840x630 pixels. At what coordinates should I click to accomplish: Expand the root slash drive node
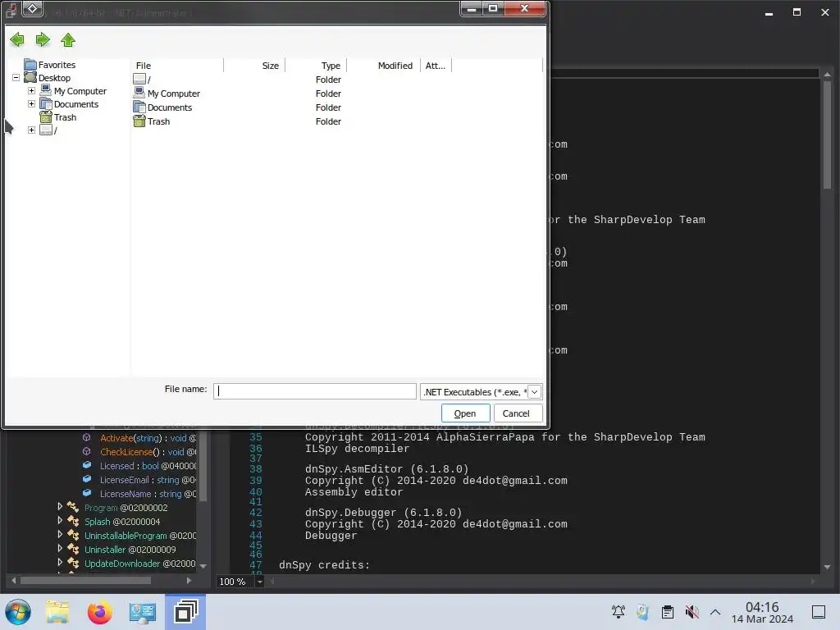32,130
